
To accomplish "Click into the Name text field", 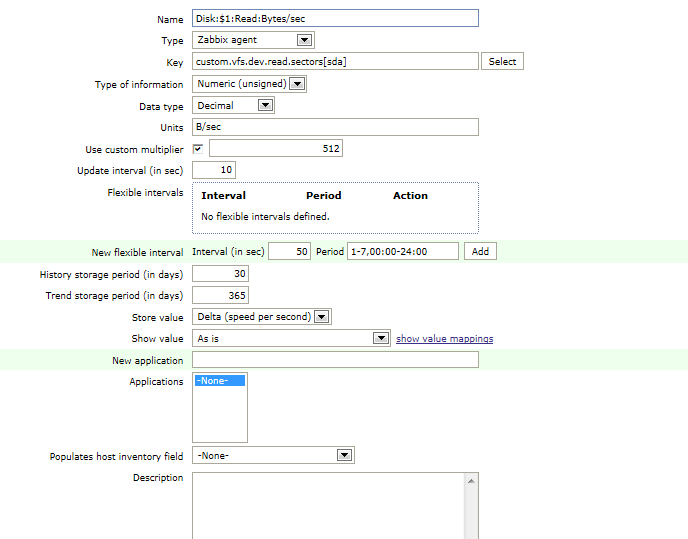I will click(x=335, y=18).
